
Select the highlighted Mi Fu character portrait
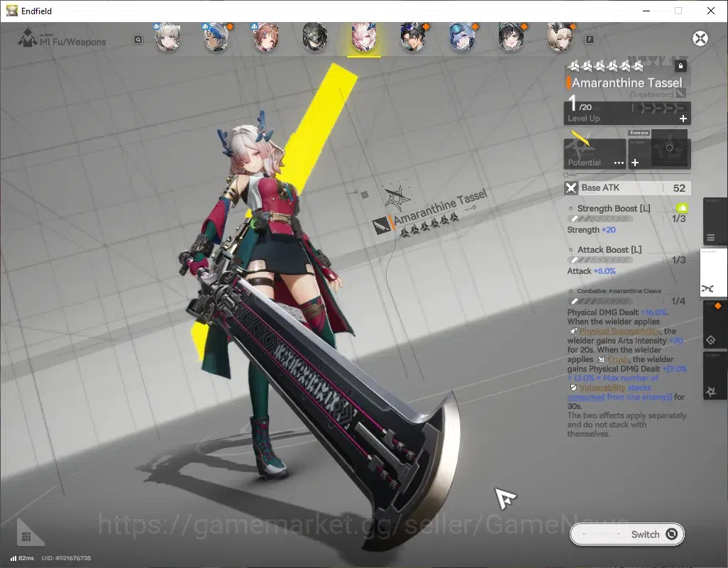pyautogui.click(x=363, y=37)
